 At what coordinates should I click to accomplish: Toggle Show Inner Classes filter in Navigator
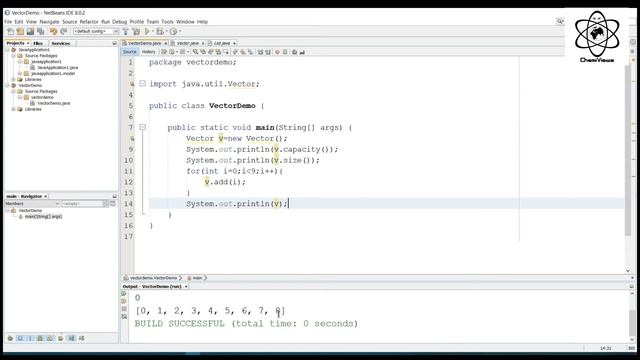pyautogui.click(x=50, y=338)
